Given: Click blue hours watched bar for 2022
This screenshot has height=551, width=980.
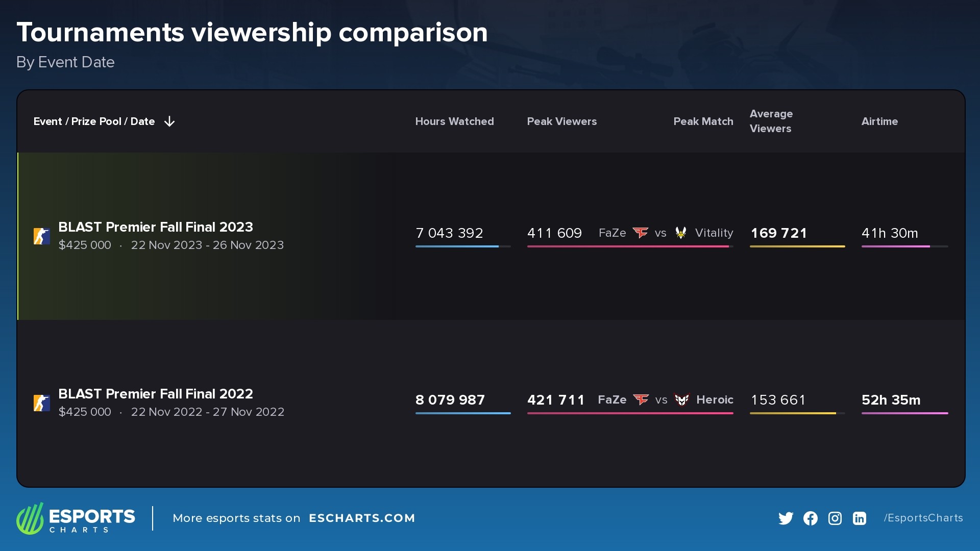Looking at the screenshot, I should point(463,413).
